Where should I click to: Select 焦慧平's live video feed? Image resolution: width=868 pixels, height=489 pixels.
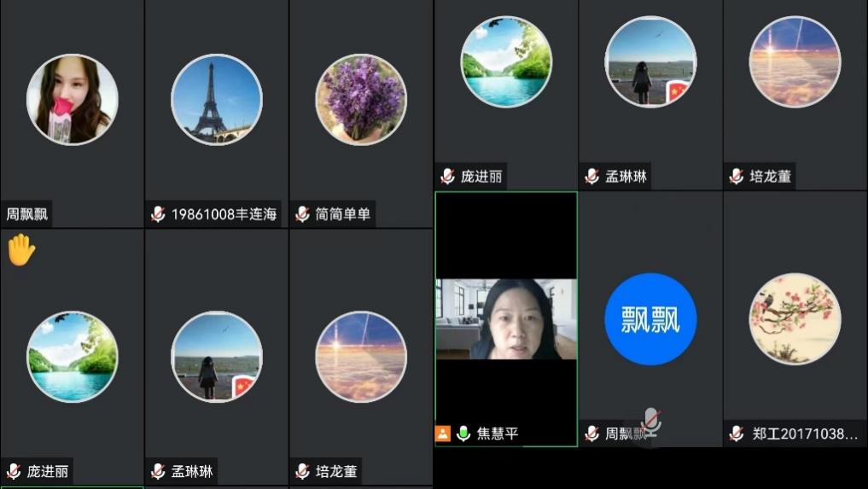pos(506,319)
